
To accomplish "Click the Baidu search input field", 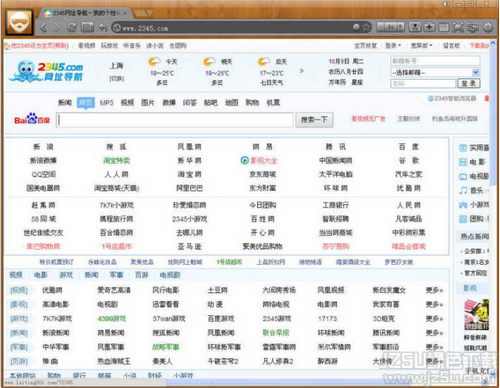I will point(174,120).
